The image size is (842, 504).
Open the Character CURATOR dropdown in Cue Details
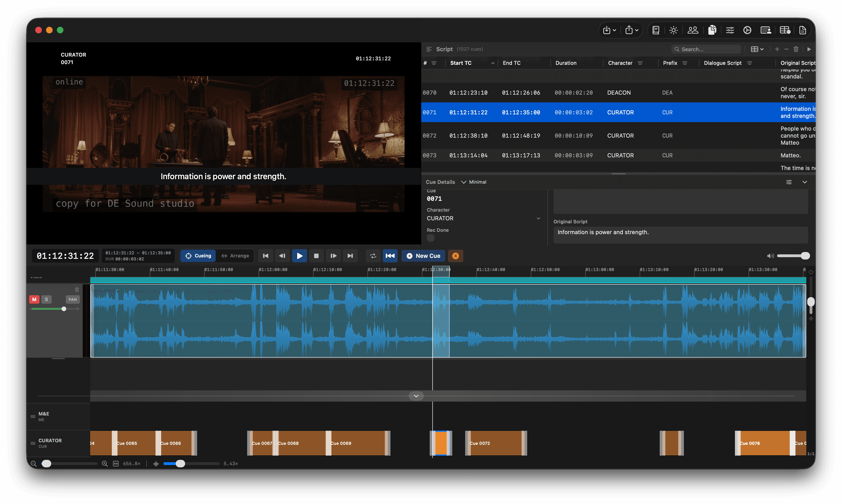[484, 218]
